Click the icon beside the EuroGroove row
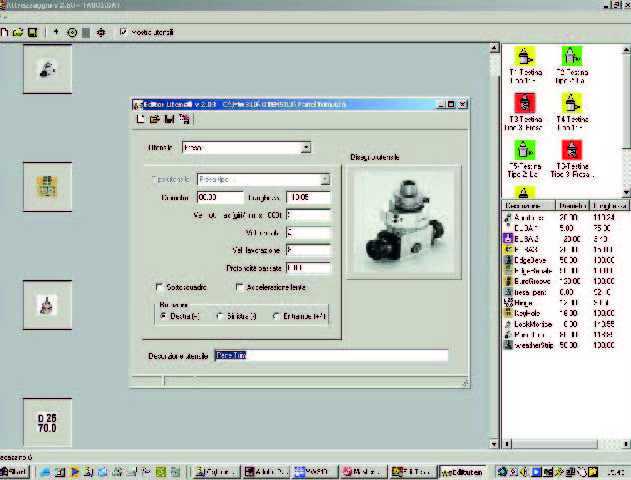The width and height of the screenshot is (631, 480). [508, 281]
